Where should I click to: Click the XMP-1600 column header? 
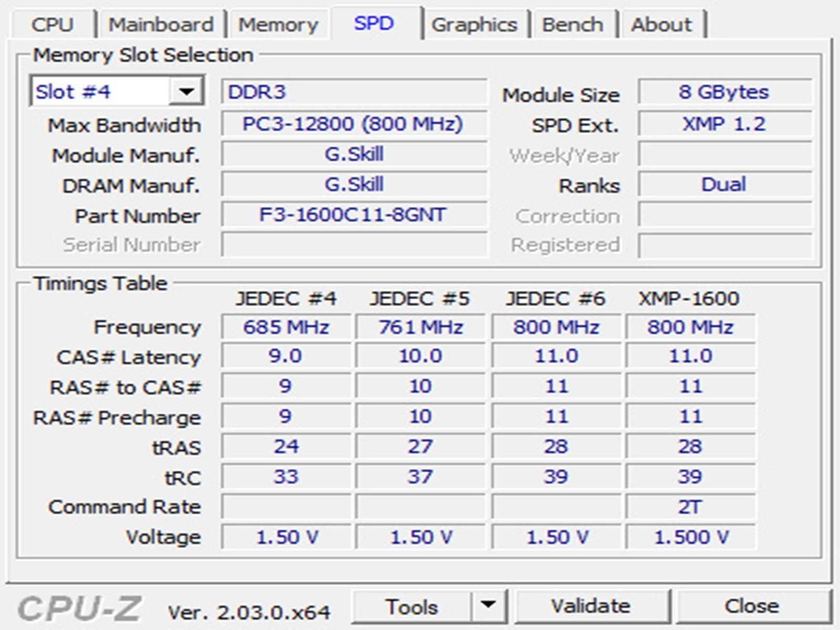pos(689,299)
